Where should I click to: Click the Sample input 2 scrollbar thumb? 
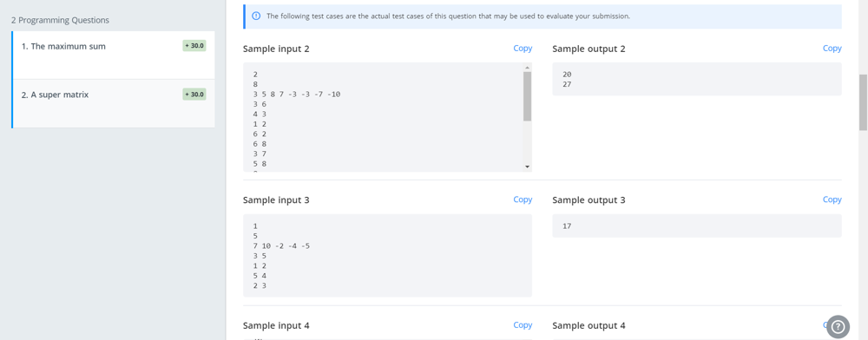coord(527,96)
